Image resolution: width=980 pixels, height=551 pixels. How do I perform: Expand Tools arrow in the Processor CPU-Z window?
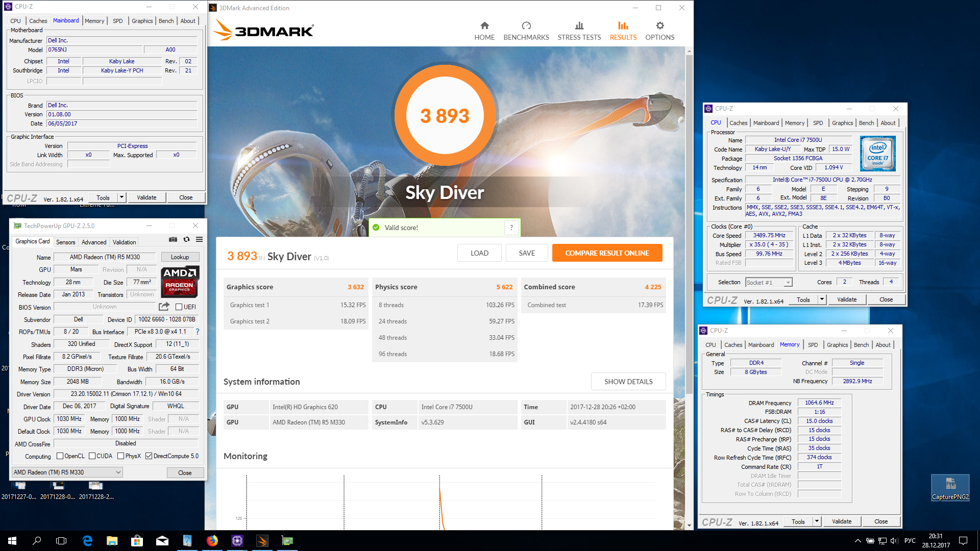tap(822, 299)
